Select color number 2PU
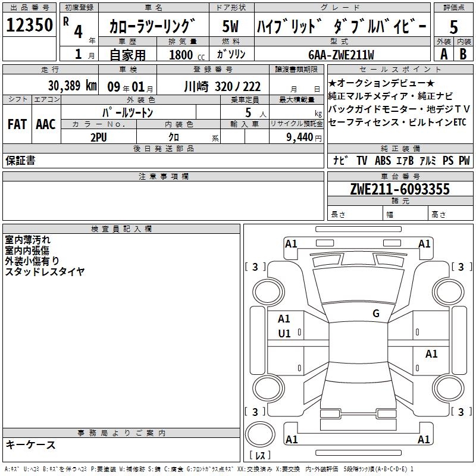 click(x=98, y=137)
